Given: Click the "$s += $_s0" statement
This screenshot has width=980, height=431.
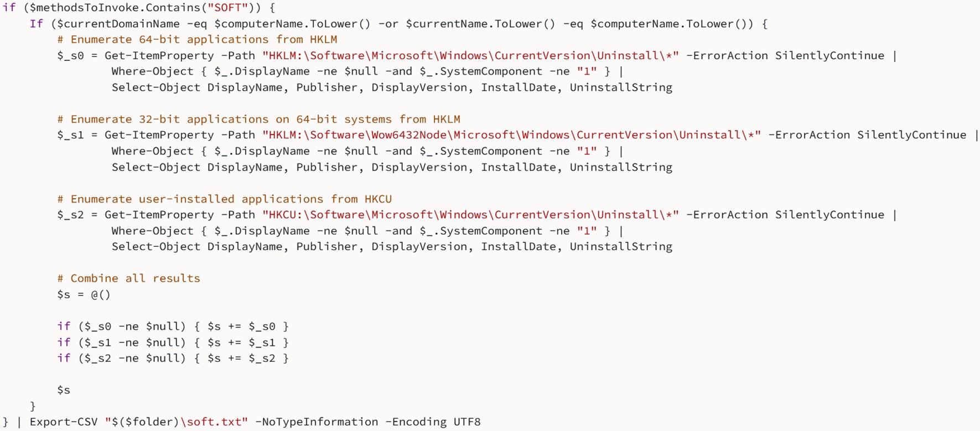Looking at the screenshot, I should tap(241, 326).
